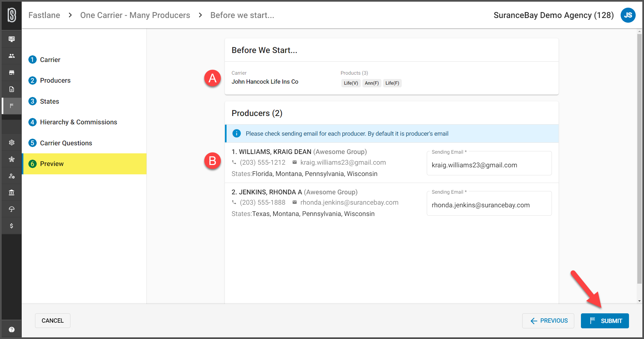Viewport: 644px width, 339px height.
Task: Open the user settings icon in sidebar
Action: tap(12, 176)
